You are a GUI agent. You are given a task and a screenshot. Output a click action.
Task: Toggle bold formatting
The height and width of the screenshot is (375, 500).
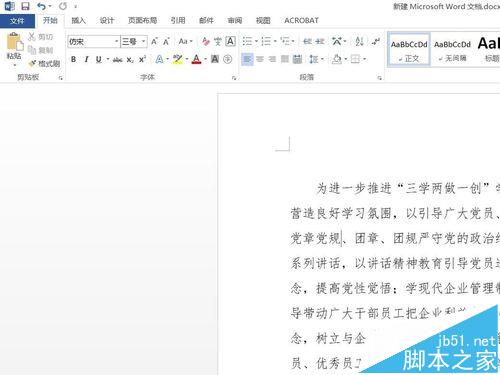(x=73, y=59)
